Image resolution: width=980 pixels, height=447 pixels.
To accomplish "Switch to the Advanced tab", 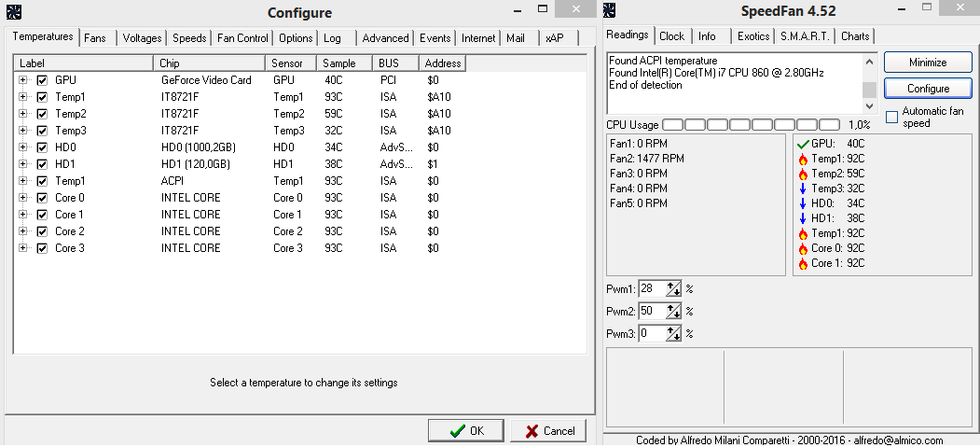I will point(385,38).
